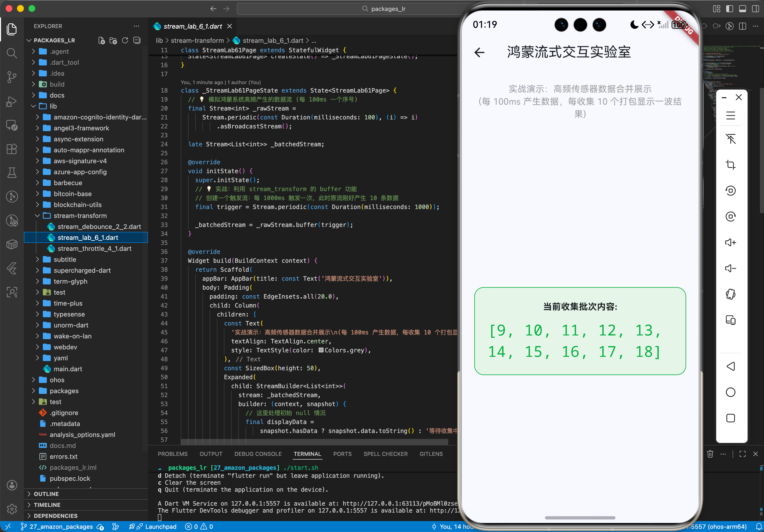
Task: Open stream_throttle_4_1.dart file
Action: pos(94,248)
